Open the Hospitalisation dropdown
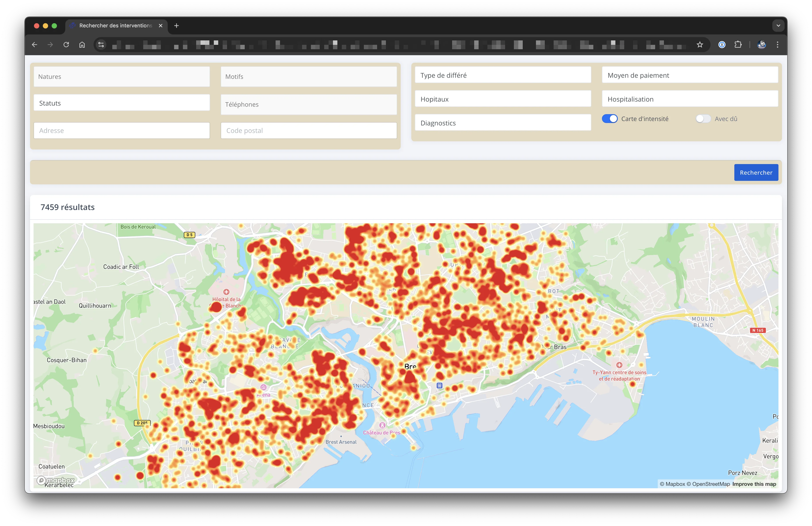 click(x=690, y=99)
